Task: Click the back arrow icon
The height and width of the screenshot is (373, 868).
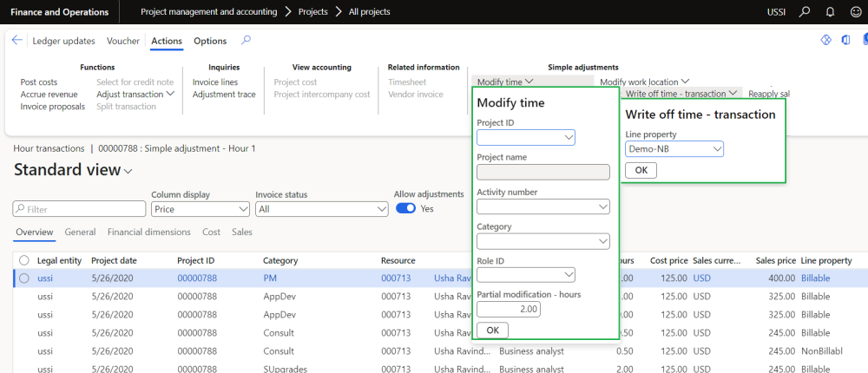Action: tap(17, 41)
